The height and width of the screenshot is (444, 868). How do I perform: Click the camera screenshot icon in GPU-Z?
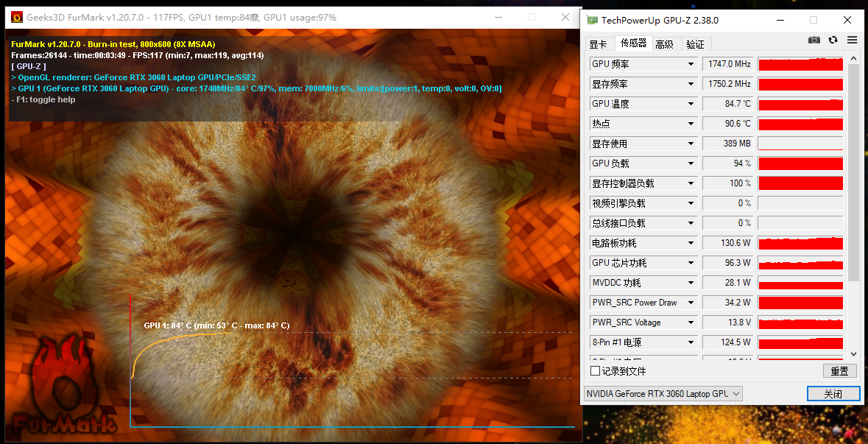[814, 40]
